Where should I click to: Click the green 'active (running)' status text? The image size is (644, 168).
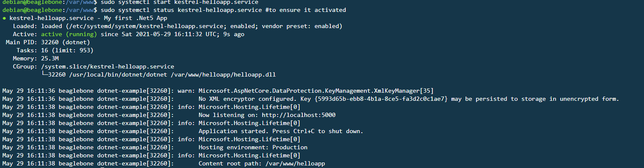[x=69, y=34]
